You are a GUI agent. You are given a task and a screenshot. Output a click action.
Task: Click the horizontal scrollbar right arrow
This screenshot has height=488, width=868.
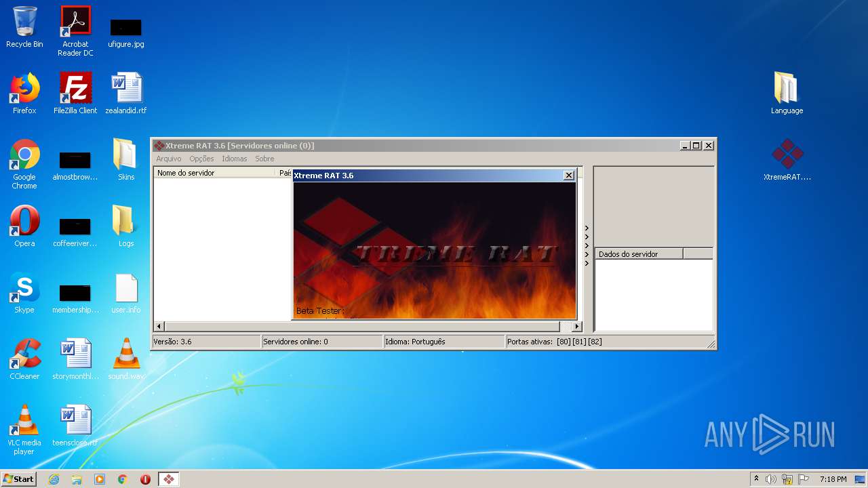pos(577,326)
